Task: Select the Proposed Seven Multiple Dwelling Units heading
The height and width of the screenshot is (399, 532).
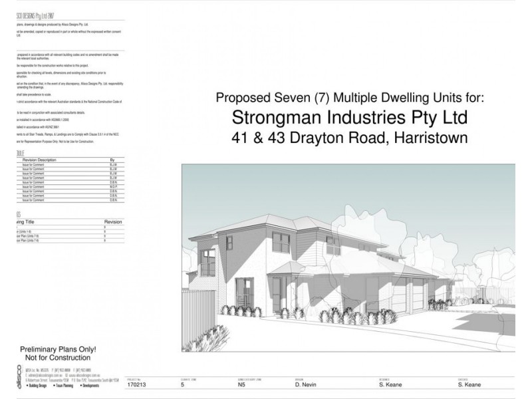Action: (x=350, y=98)
